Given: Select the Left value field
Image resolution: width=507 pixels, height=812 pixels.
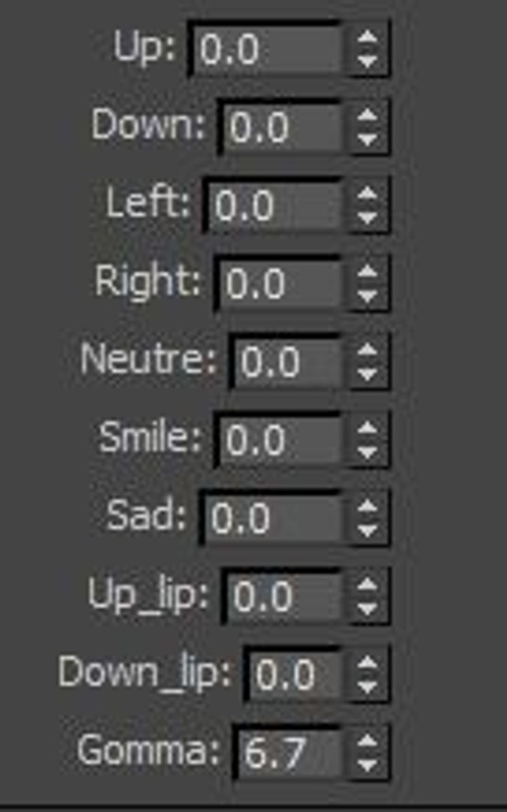Looking at the screenshot, I should tap(275, 206).
